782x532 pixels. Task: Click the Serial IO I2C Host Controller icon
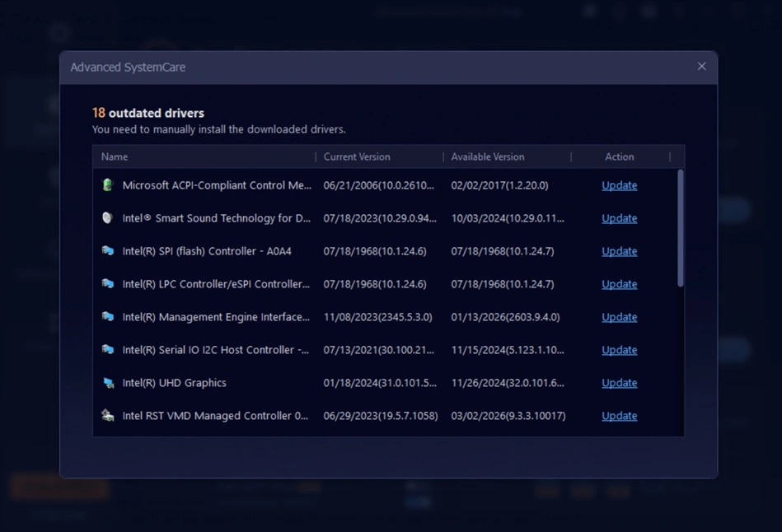108,349
